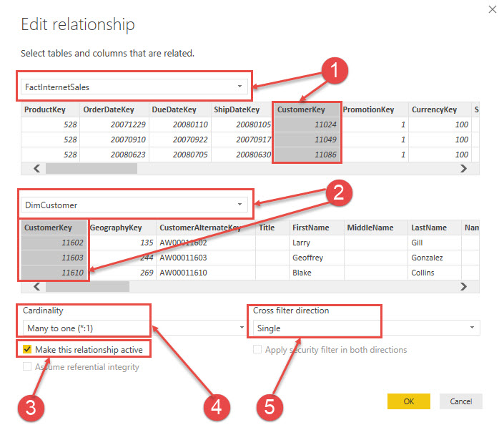The image size is (504, 430).
Task: Click cell value 11024
Action: click(x=325, y=124)
